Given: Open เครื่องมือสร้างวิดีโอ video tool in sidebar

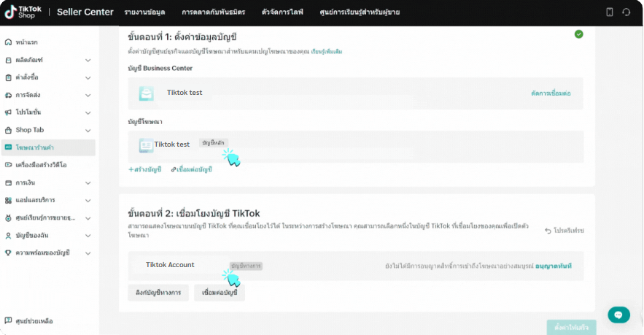Looking at the screenshot, I should (x=41, y=165).
